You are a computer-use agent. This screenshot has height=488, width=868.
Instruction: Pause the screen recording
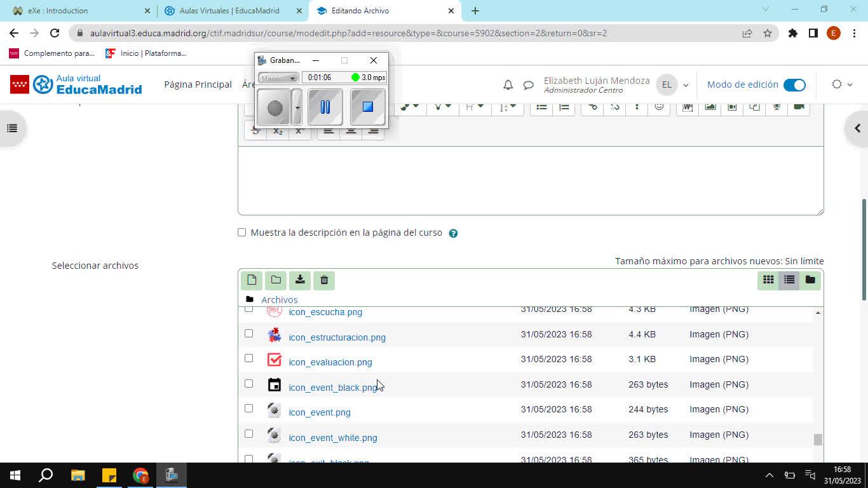325,107
